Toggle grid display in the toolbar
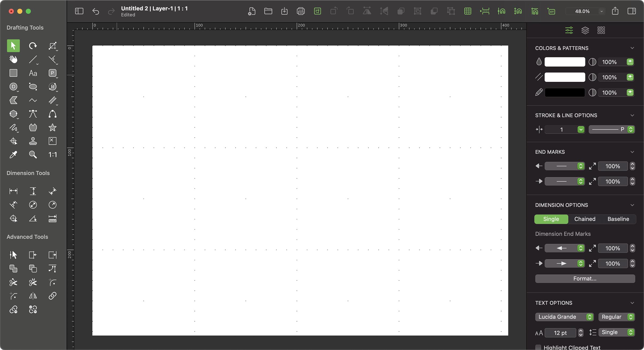 click(467, 11)
